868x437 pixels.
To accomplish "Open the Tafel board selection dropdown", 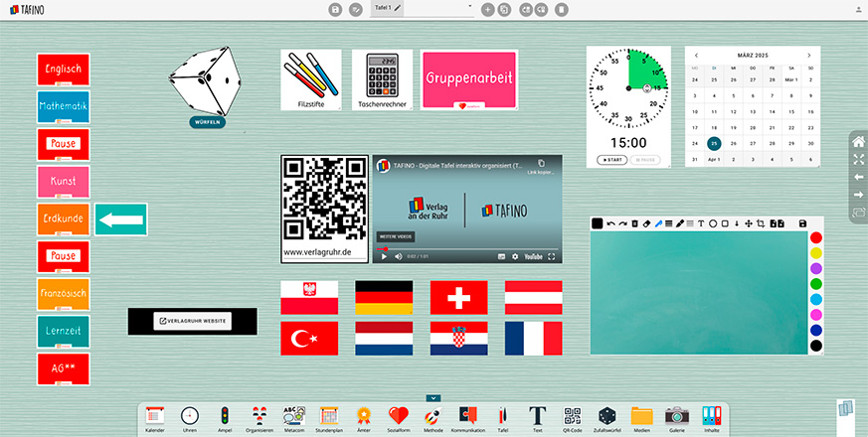I will coord(470,7).
